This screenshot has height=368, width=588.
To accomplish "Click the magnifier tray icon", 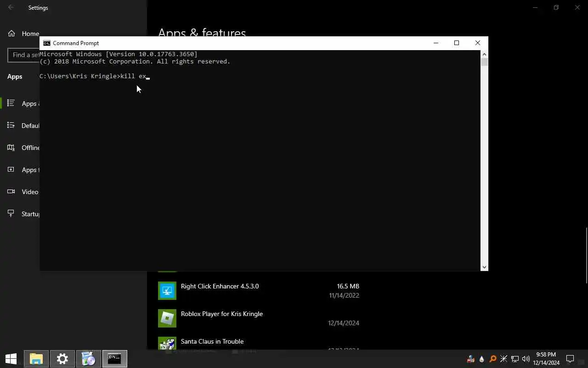I will (x=493, y=359).
